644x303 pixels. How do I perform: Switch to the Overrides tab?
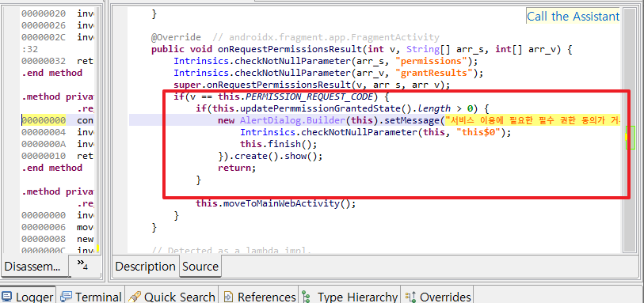(x=438, y=296)
